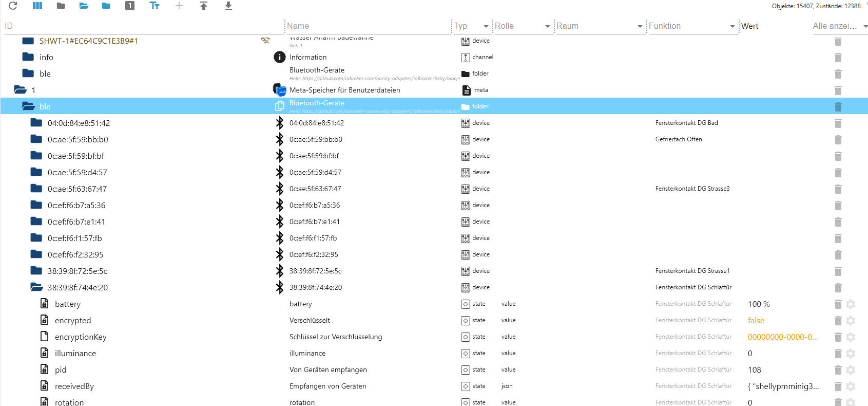Collapse the 38:39:8f:74:4e:20 folder

point(36,287)
